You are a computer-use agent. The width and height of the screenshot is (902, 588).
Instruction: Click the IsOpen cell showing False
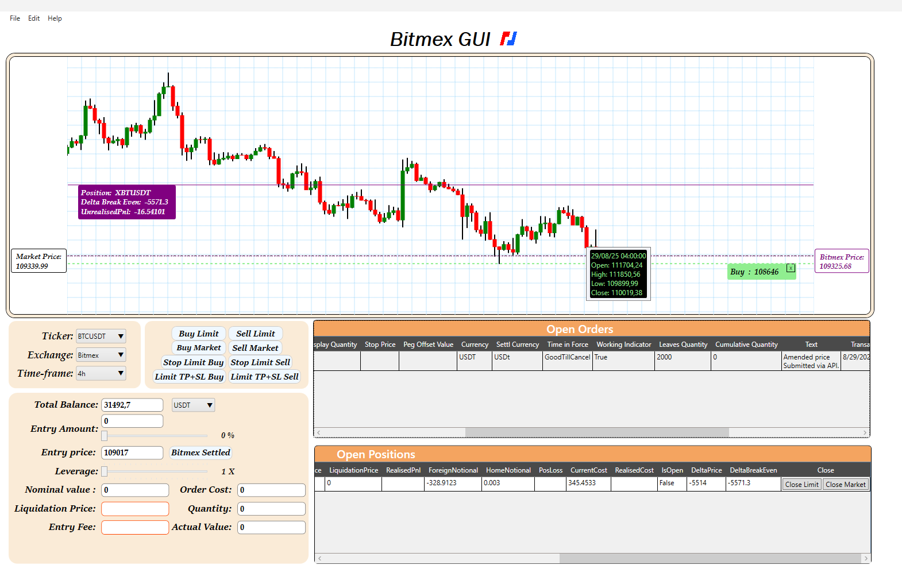[672, 484]
